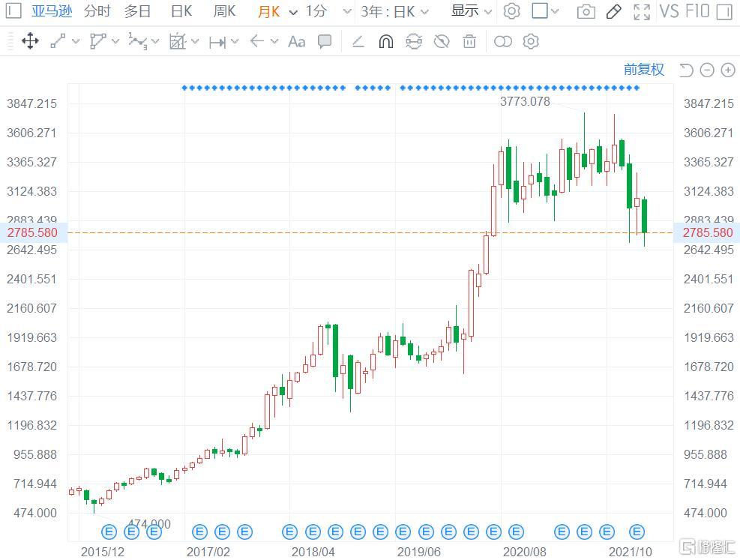Click the trash delete drawings icon
Image resolution: width=740 pixels, height=560 pixels.
[469, 41]
